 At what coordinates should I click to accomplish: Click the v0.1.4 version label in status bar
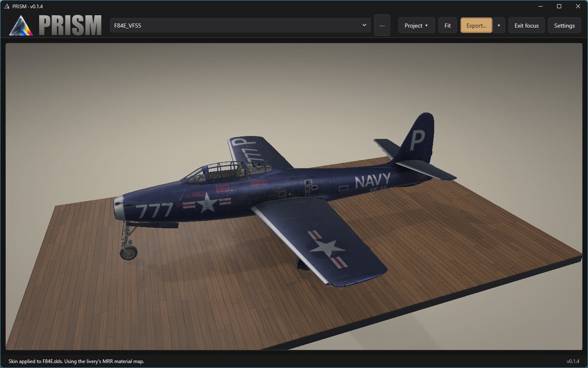pyautogui.click(x=573, y=361)
